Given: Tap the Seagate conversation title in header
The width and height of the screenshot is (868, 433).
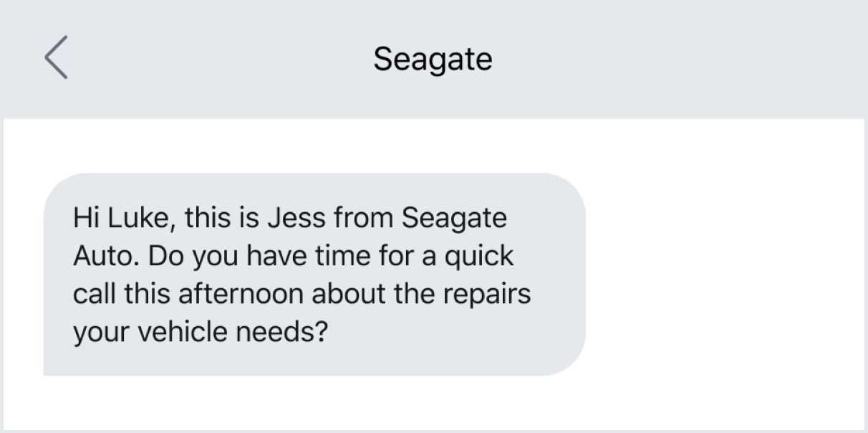Looking at the screenshot, I should 433,59.
